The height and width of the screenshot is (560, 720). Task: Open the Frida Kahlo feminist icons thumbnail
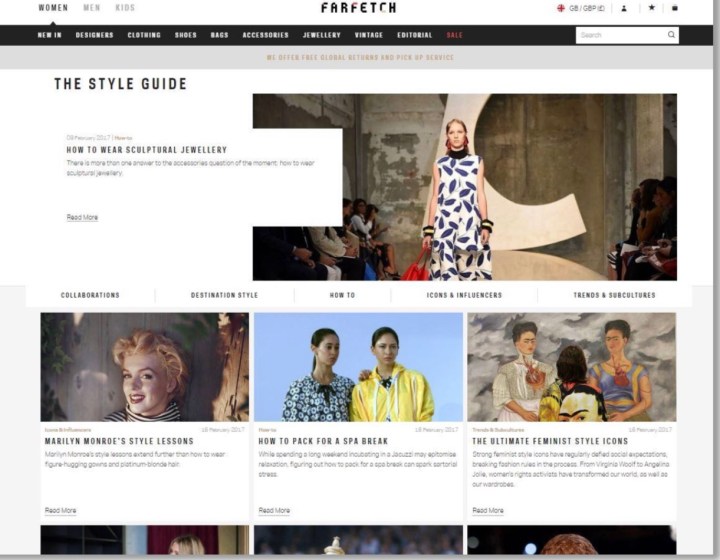point(571,367)
